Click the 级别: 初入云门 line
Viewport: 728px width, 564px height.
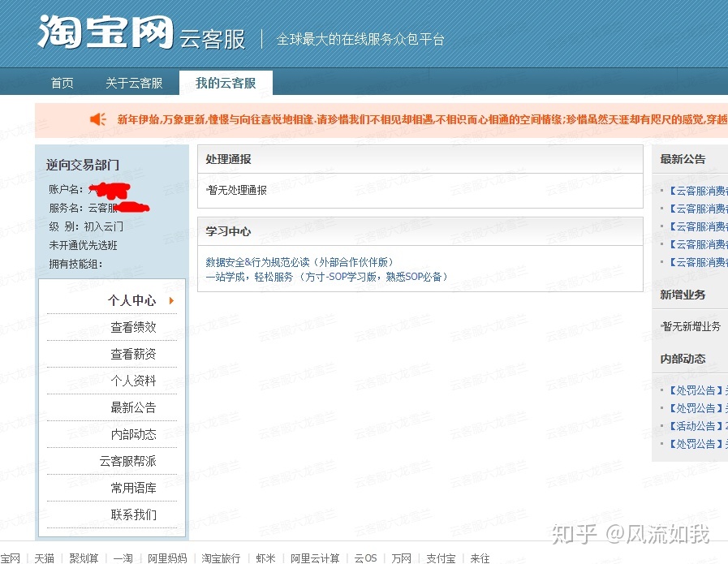coord(86,226)
